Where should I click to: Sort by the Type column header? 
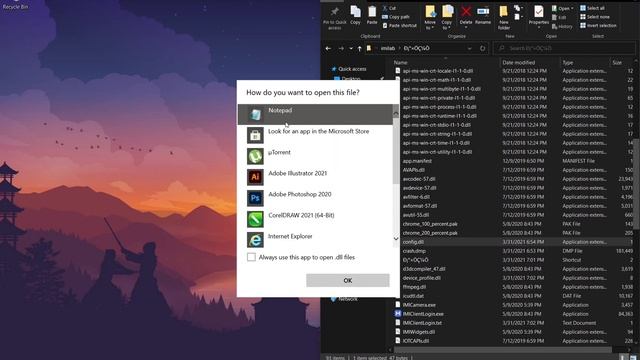[x=584, y=62]
